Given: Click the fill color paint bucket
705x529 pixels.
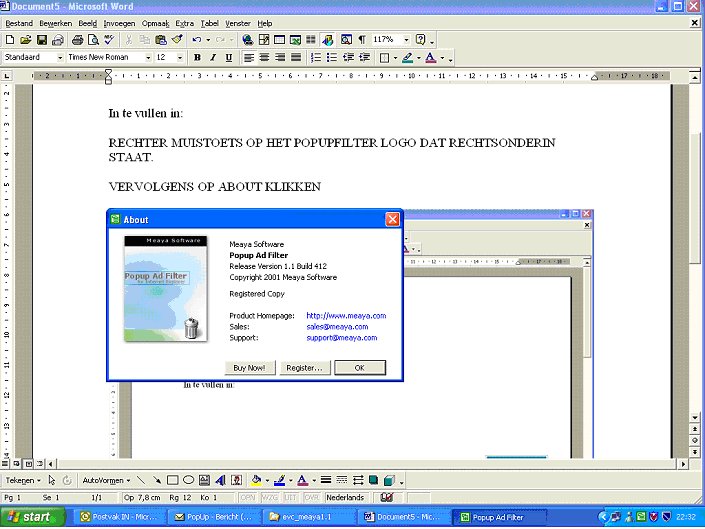Looking at the screenshot, I should coord(256,480).
